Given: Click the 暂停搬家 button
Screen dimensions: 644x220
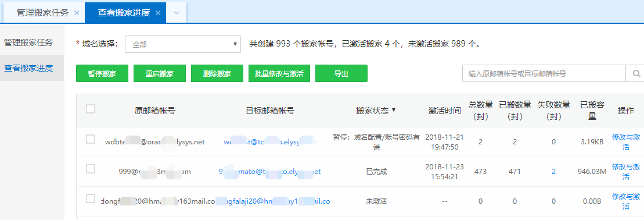Looking at the screenshot, I should [102, 74].
